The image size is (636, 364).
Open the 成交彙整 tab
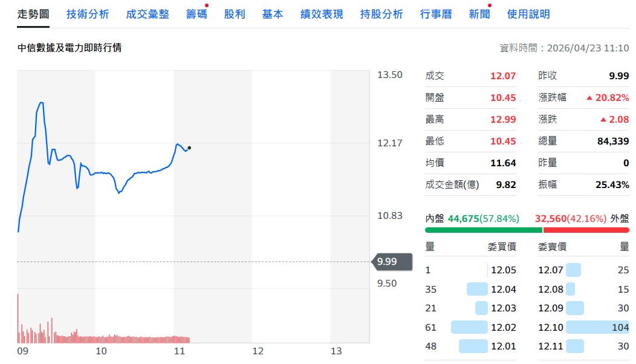(148, 14)
